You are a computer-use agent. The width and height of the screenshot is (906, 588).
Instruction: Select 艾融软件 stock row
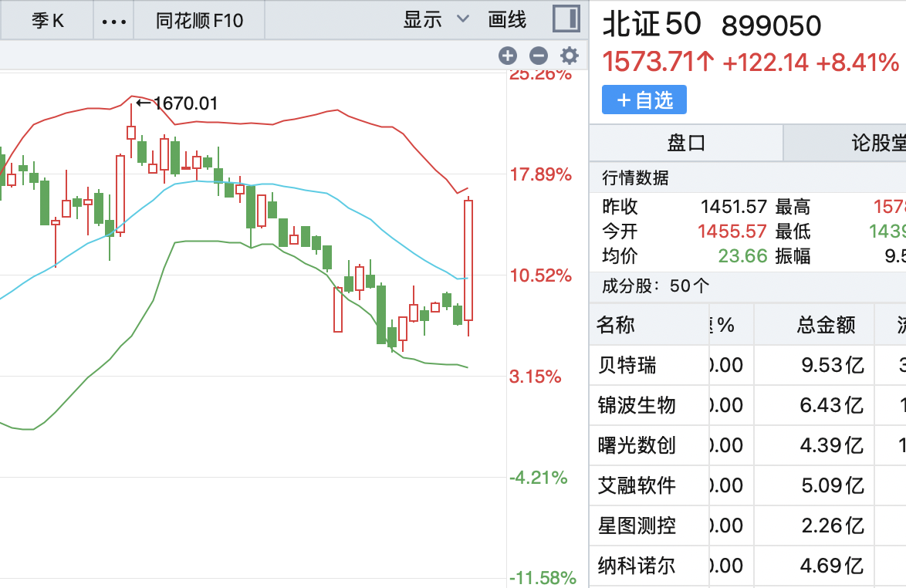point(637,485)
